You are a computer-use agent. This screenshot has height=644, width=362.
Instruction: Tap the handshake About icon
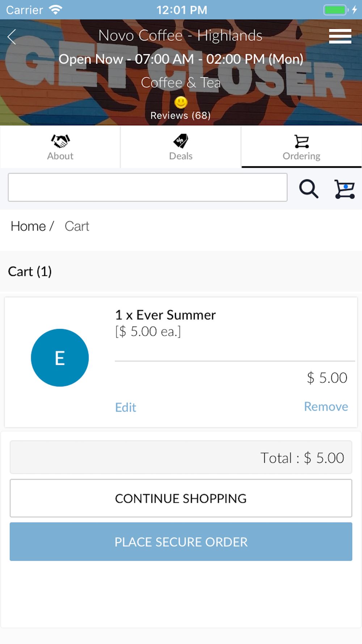(x=60, y=141)
